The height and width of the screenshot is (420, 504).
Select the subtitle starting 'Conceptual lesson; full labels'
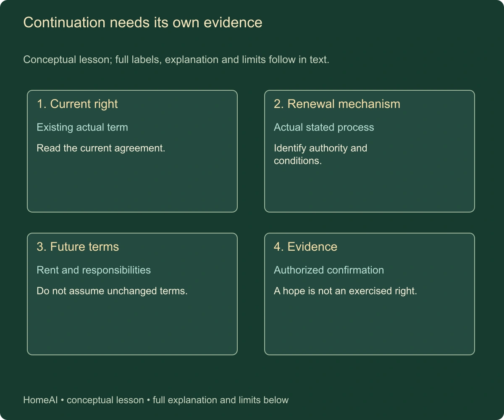[x=176, y=60]
